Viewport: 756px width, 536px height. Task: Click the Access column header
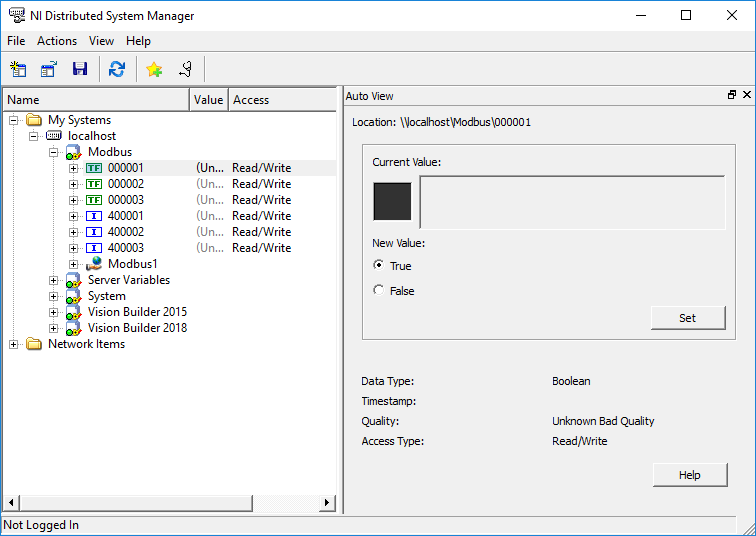coord(283,100)
